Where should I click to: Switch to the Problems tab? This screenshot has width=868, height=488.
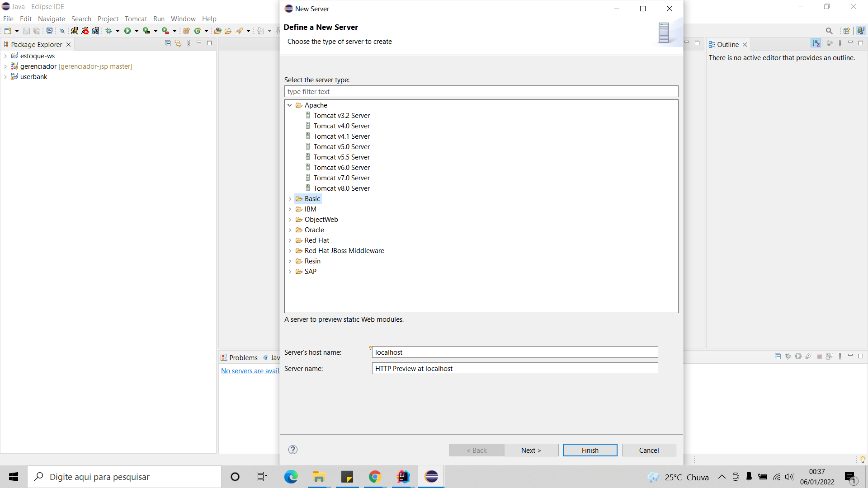239,357
